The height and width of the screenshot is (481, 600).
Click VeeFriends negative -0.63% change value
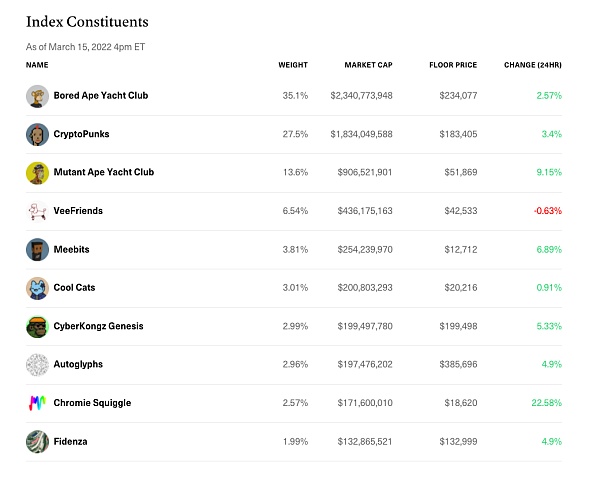pyautogui.click(x=547, y=211)
